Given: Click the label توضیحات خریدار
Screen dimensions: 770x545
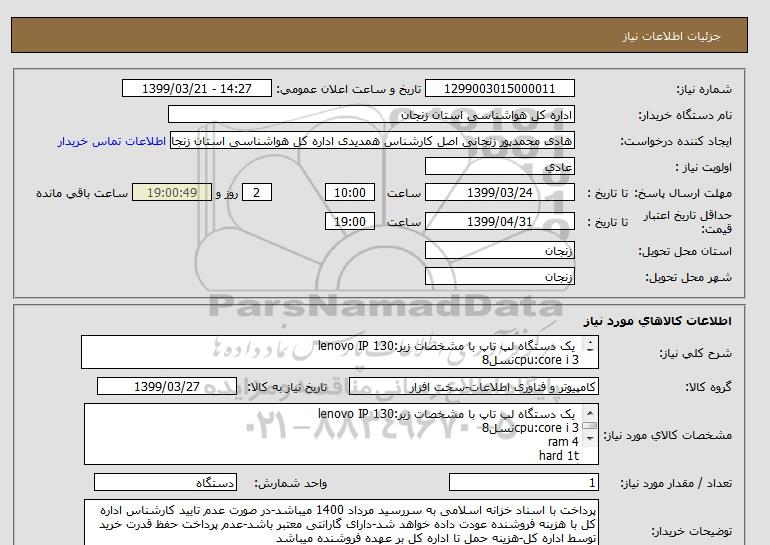Looking at the screenshot, I should click(692, 531).
